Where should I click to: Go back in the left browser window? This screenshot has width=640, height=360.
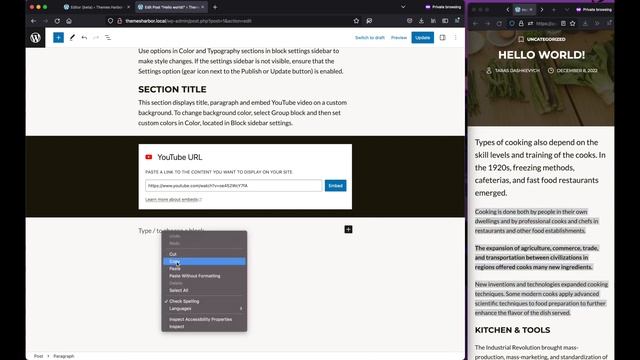[x=33, y=21]
